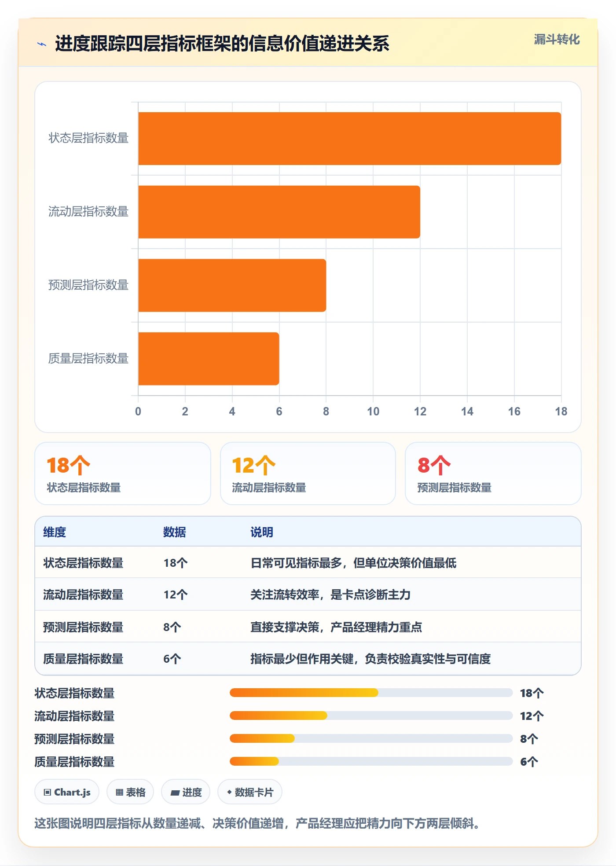Screen dimensions: 616x866
Task: Click the 数据 table column header
Action: tap(175, 532)
